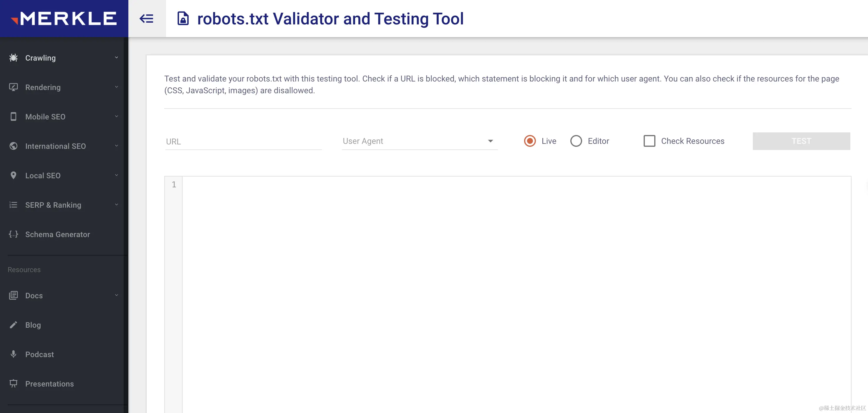Click the Merkle logo

click(64, 19)
